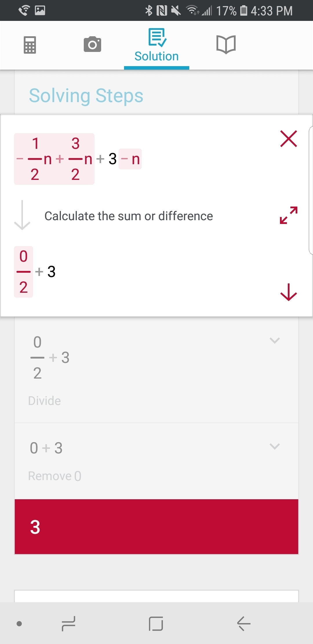Tap the Solving Steps heading
The width and height of the screenshot is (313, 644).
tap(86, 95)
